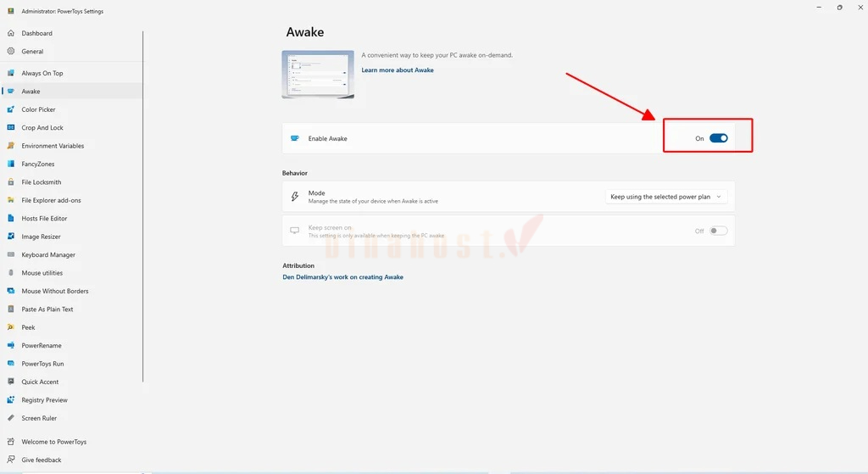Click the PowerRename icon
The width and height of the screenshot is (868, 474).
pyautogui.click(x=10, y=345)
